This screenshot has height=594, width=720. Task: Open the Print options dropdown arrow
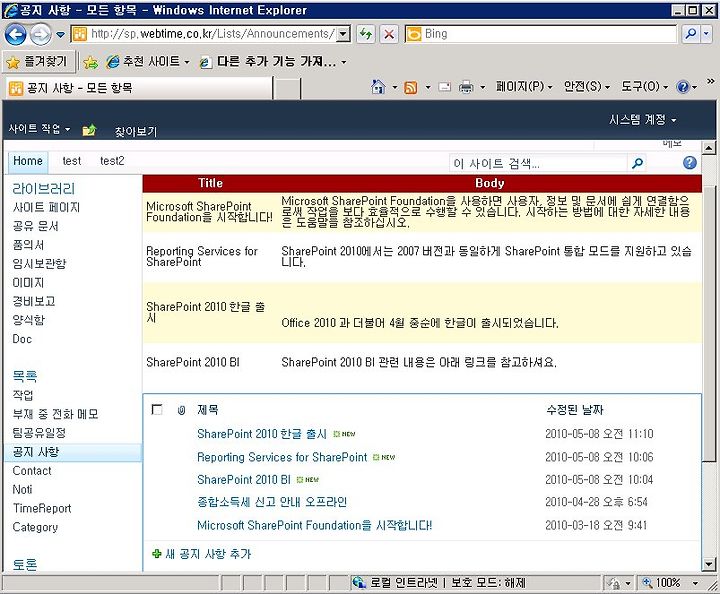(483, 87)
